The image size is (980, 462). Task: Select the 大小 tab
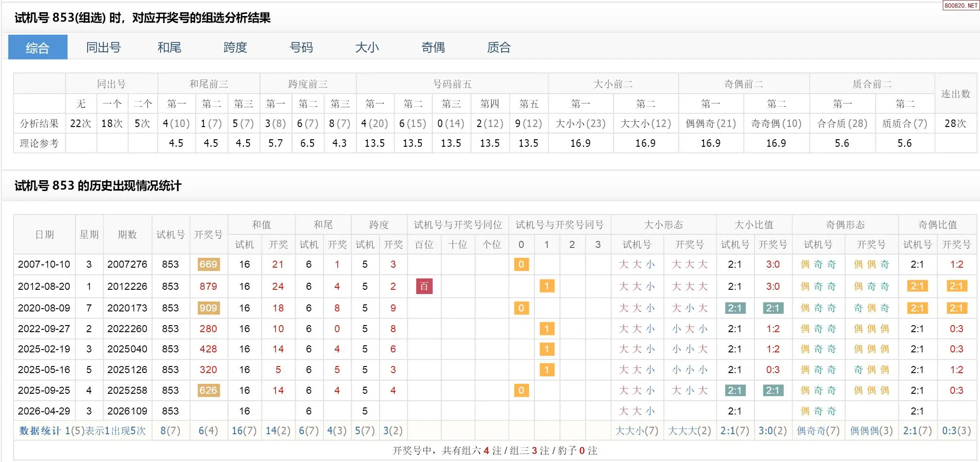point(367,48)
